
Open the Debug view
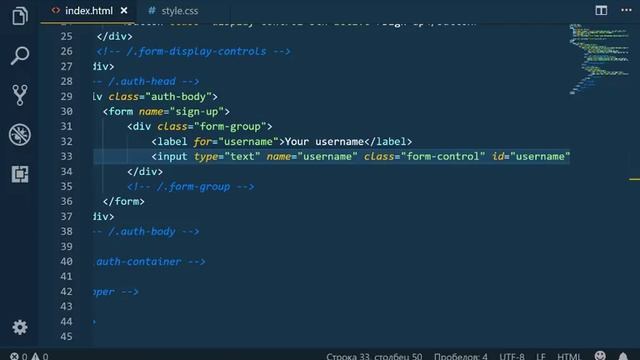tap(20, 135)
